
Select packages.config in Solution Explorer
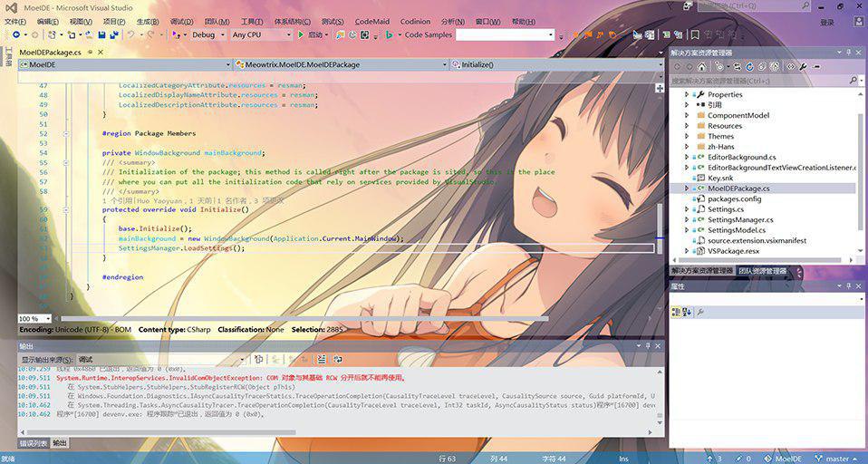[x=734, y=198]
